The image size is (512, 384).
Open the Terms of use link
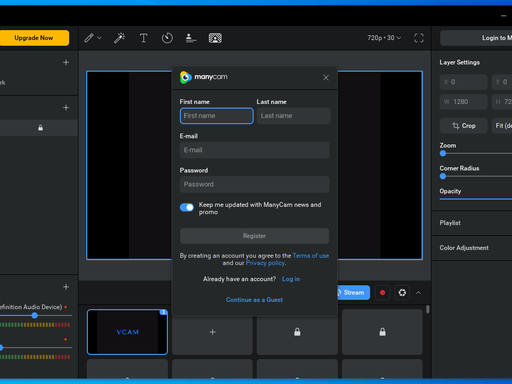(x=311, y=256)
